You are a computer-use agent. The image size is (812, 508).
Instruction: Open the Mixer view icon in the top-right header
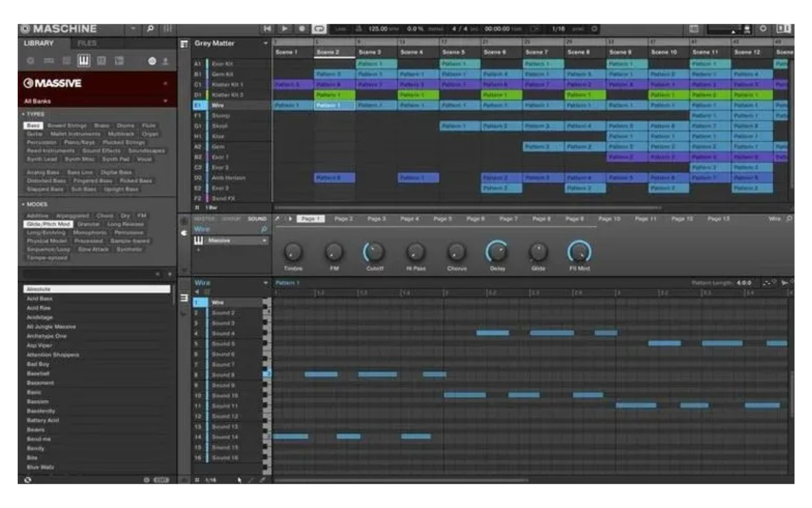click(x=693, y=27)
